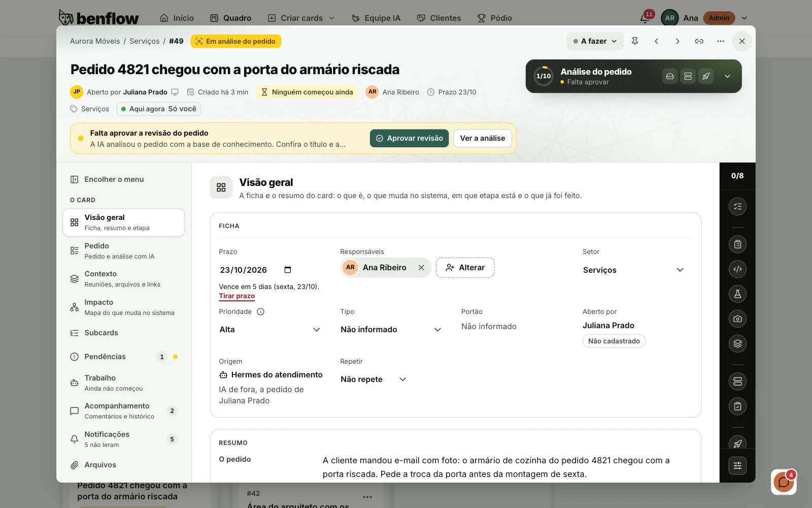The height and width of the screenshot is (508, 812).
Task: Open the Contexto section in sidebar
Action: [x=124, y=279]
